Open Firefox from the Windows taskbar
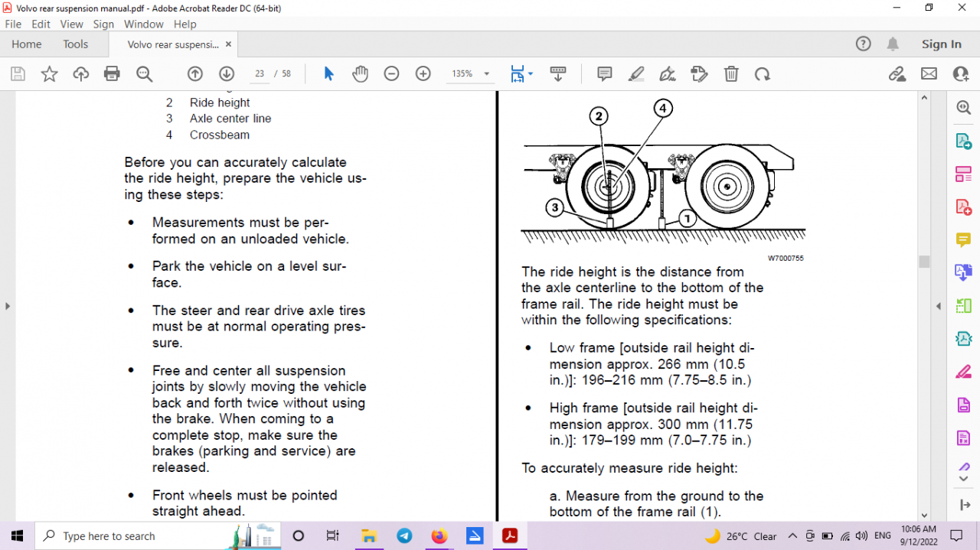 point(439,535)
